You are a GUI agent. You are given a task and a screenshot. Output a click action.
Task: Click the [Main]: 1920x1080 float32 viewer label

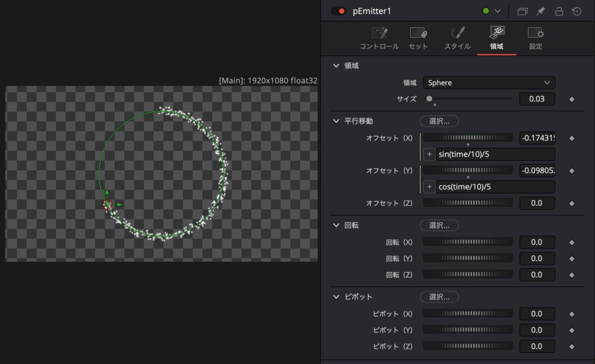268,80
